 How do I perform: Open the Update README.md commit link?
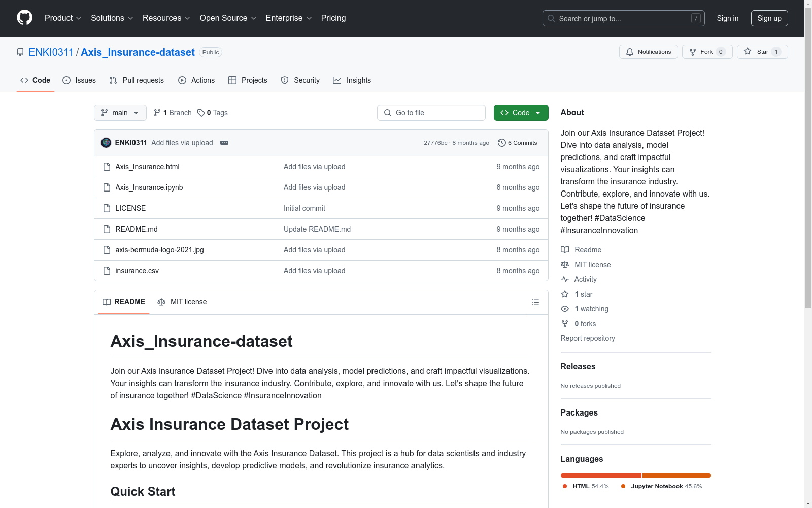(x=317, y=229)
